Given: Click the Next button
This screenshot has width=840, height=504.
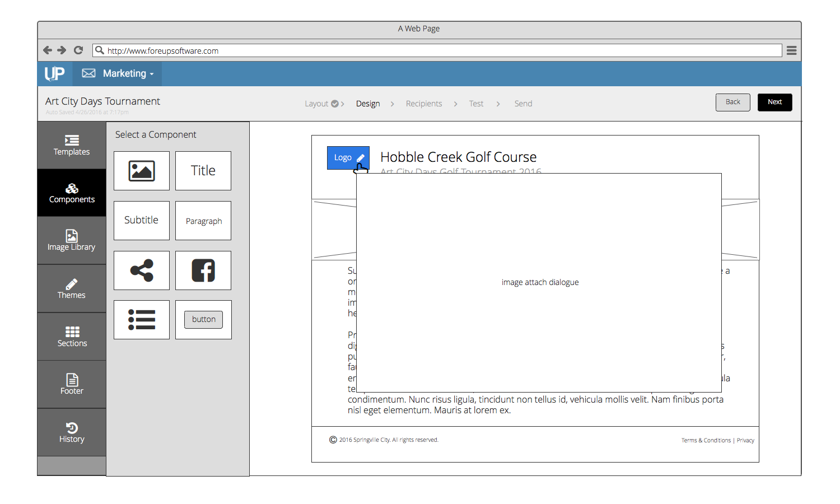Looking at the screenshot, I should coord(775,102).
